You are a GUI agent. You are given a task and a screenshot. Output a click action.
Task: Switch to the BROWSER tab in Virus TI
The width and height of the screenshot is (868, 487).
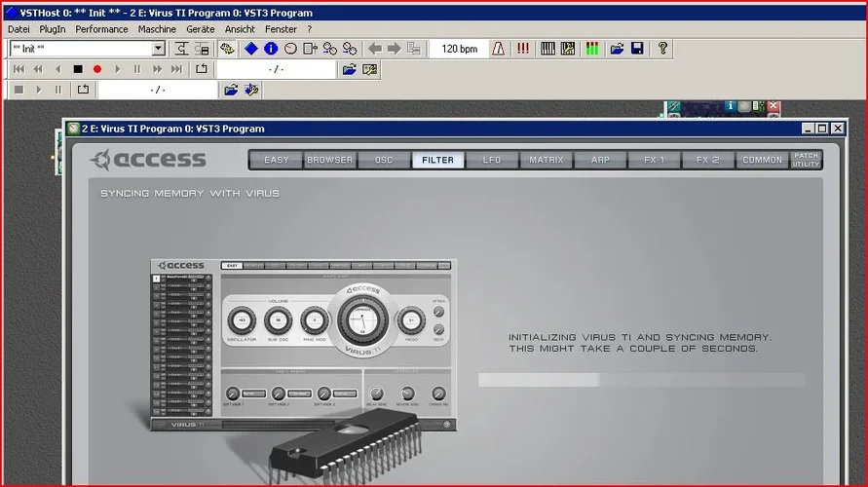tap(330, 160)
